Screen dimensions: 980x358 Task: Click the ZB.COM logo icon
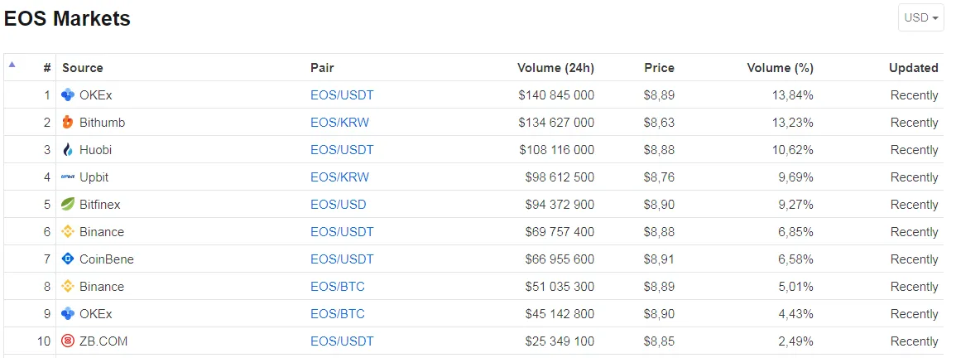(68, 341)
